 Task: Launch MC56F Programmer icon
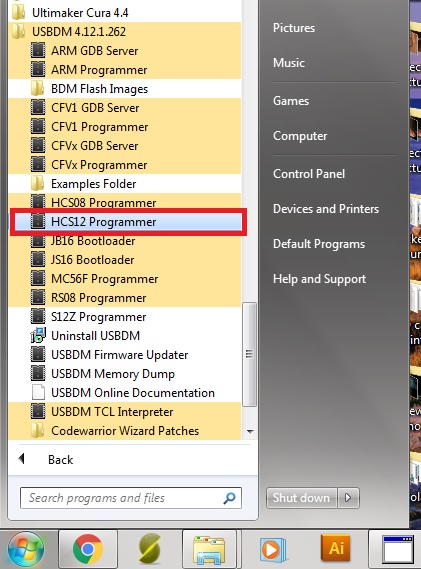pos(38,278)
